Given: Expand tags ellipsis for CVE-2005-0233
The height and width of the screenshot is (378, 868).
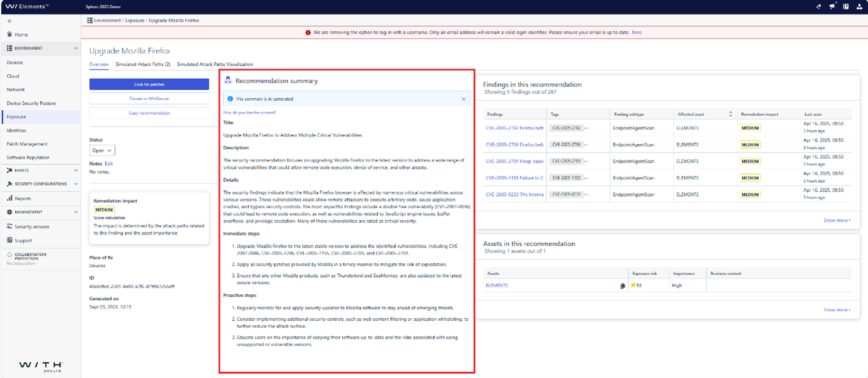Looking at the screenshot, I should coord(586,195).
